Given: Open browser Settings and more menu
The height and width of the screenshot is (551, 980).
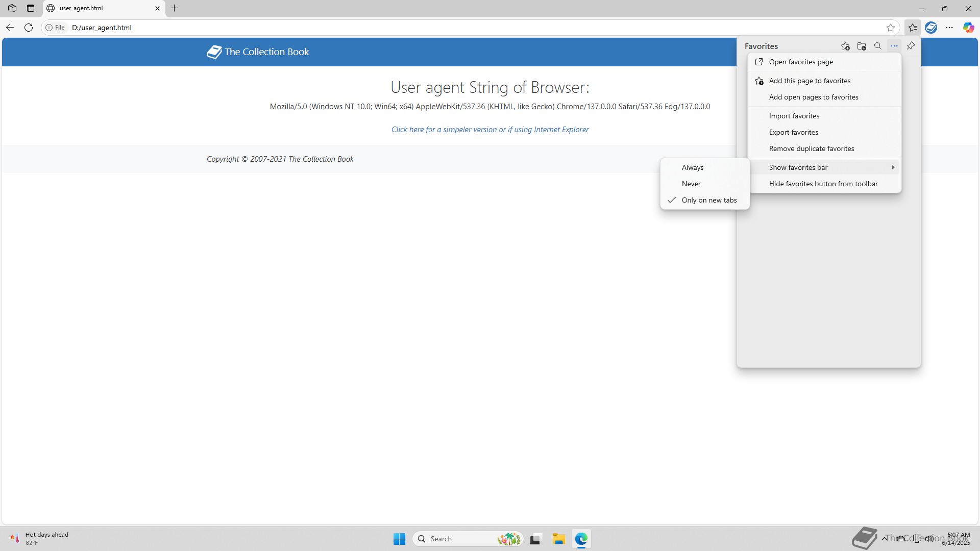Looking at the screenshot, I should (x=949, y=28).
